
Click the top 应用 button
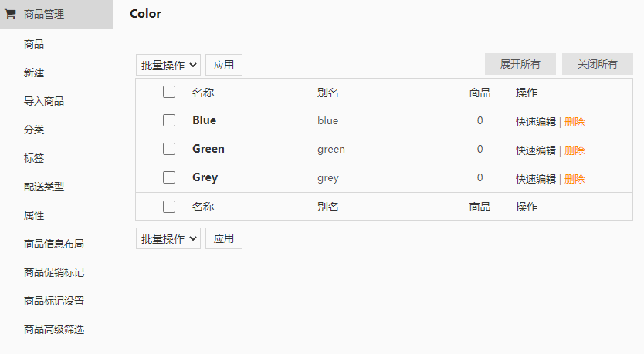coord(224,65)
